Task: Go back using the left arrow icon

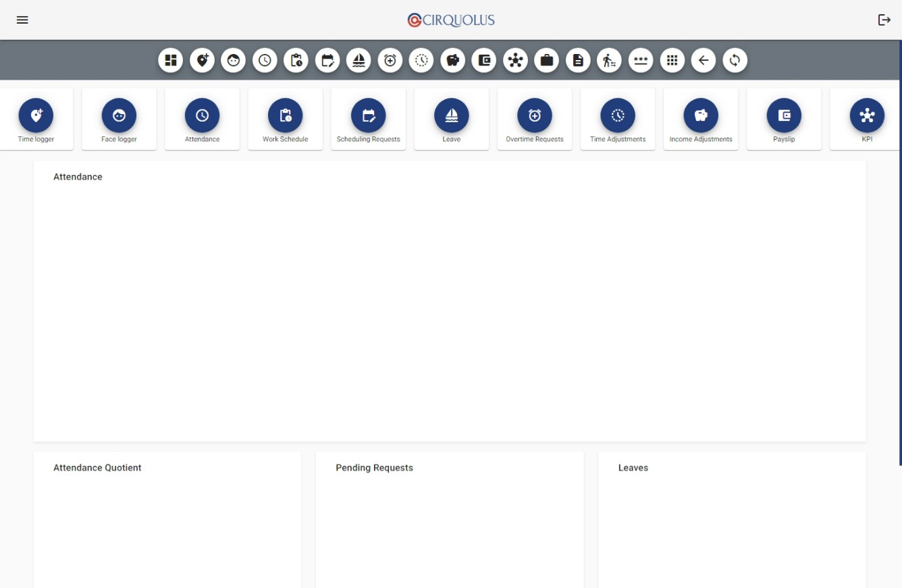Action: (704, 60)
